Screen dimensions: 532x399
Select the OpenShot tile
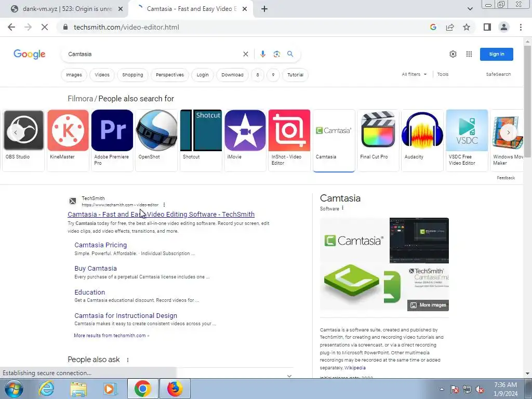156,140
